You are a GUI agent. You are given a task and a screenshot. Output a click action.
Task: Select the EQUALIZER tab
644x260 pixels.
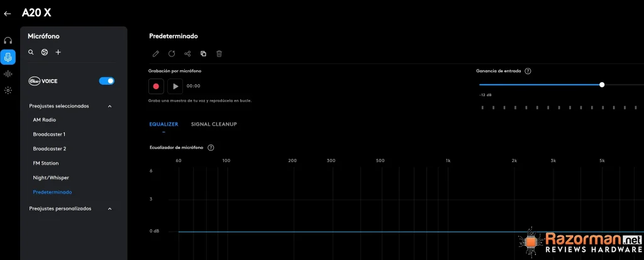point(164,124)
